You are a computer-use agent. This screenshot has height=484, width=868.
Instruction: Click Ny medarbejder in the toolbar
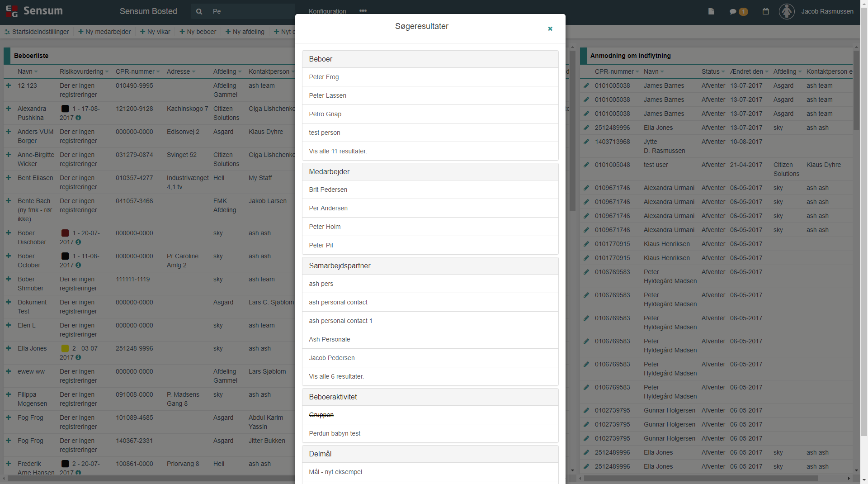[x=104, y=32]
